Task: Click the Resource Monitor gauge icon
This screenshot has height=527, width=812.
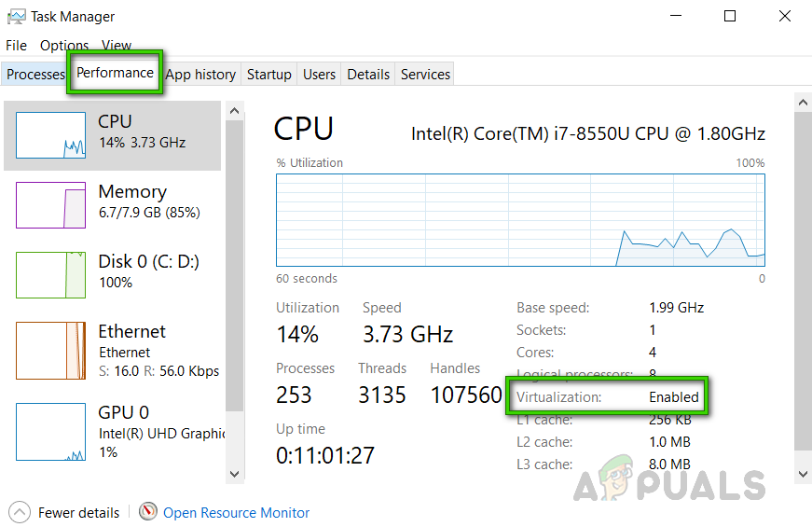Action: pyautogui.click(x=148, y=512)
